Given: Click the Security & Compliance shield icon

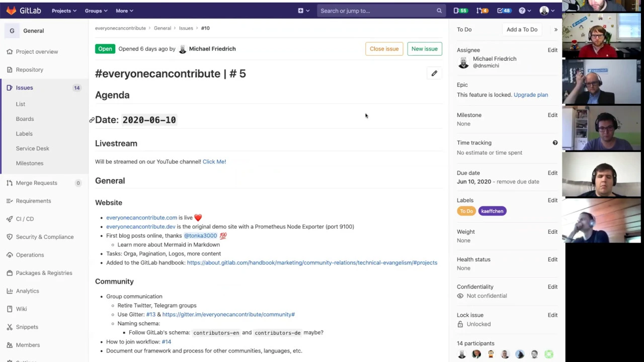Looking at the screenshot, I should pos(9,237).
